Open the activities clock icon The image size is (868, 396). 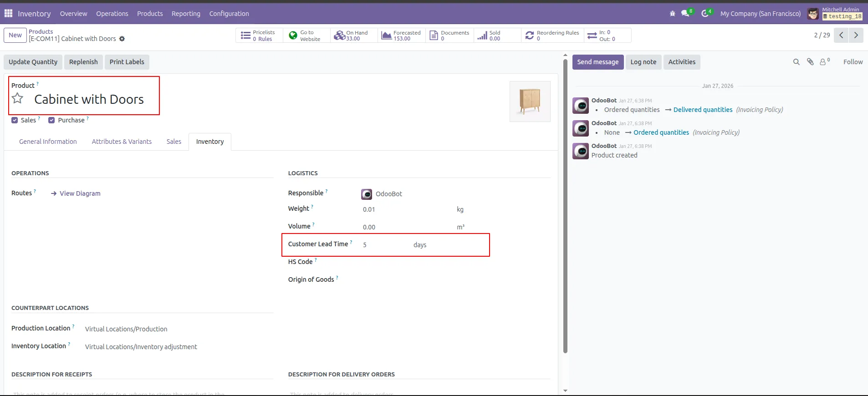coord(705,14)
